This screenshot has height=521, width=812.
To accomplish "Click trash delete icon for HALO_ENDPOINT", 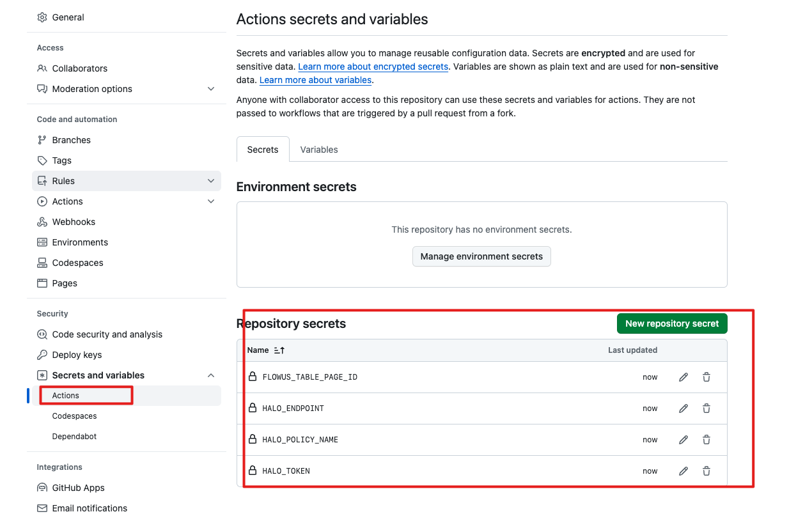I will click(x=707, y=408).
